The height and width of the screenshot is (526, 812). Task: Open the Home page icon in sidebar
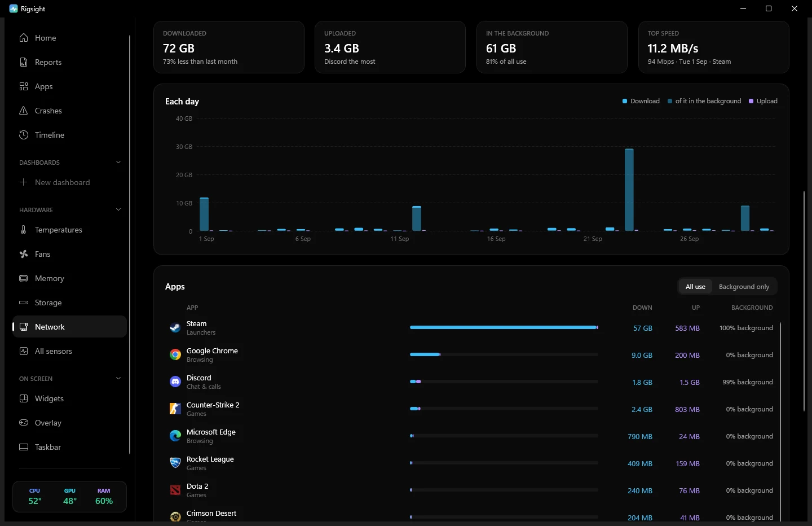click(24, 38)
